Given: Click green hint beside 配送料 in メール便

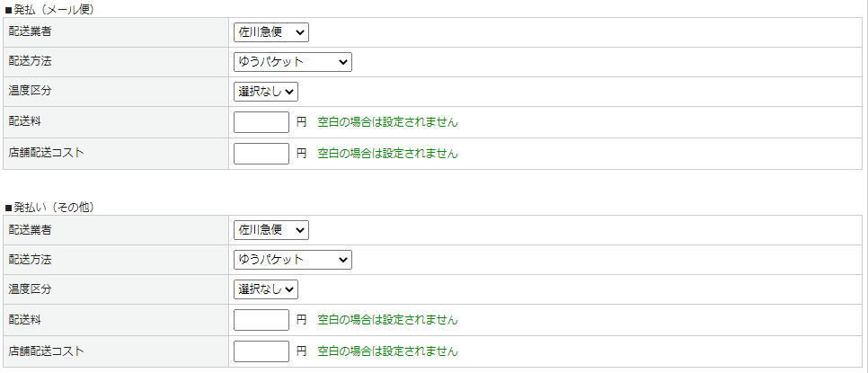Looking at the screenshot, I should [x=387, y=122].
